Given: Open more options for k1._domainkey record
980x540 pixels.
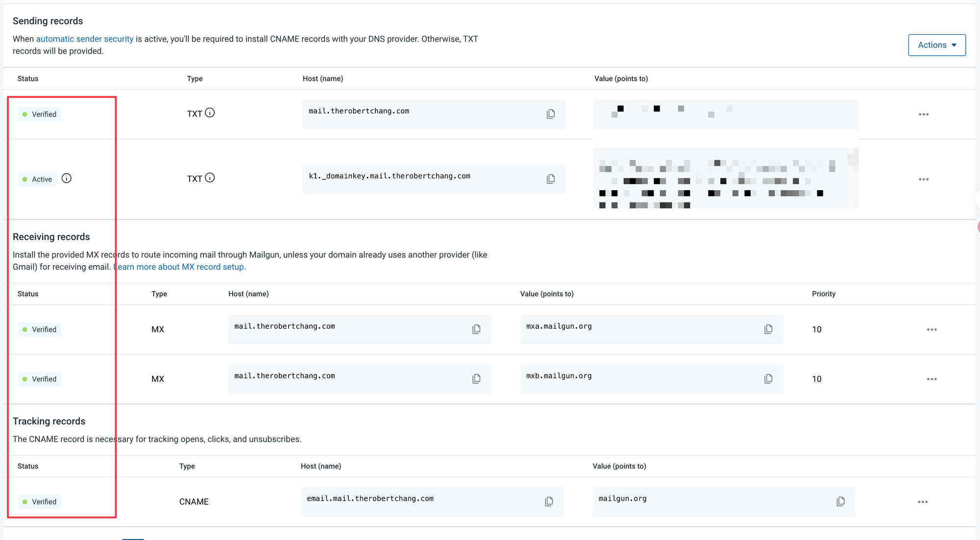Looking at the screenshot, I should coord(923,179).
